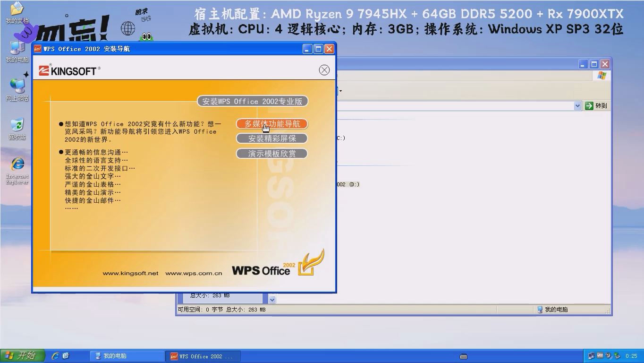Click the system clock showing 0:25
Image resolution: width=644 pixels, height=363 pixels.
point(631,356)
